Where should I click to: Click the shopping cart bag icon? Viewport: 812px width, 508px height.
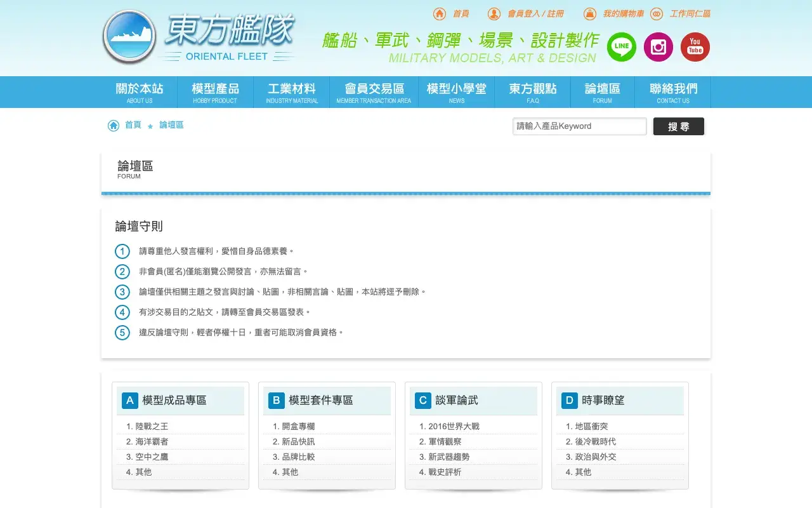[590, 14]
